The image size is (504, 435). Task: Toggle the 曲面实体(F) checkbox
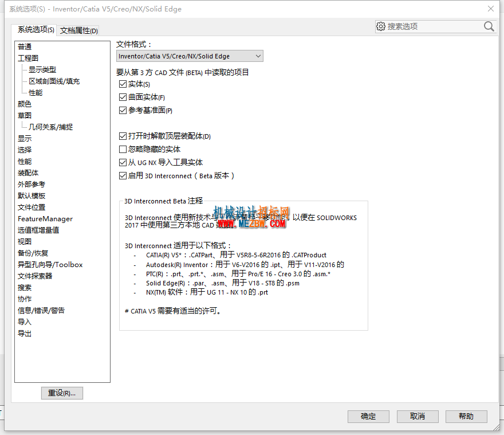pos(123,97)
